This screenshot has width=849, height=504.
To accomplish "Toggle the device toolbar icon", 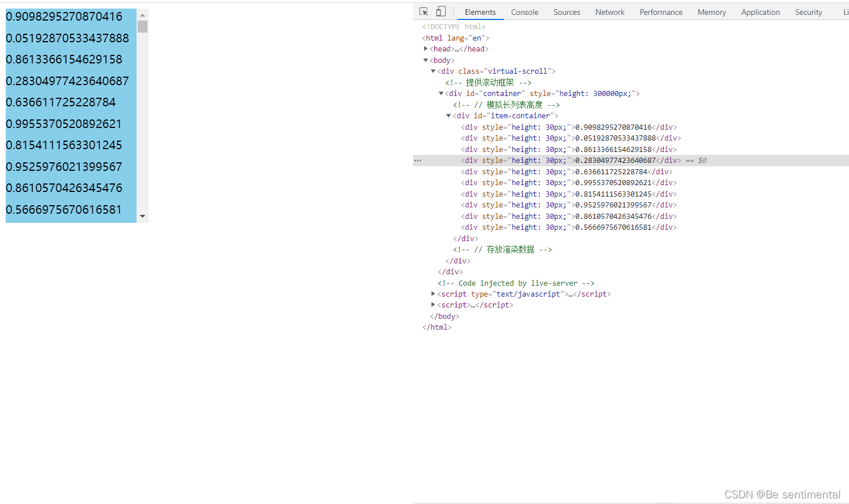I will (x=440, y=11).
